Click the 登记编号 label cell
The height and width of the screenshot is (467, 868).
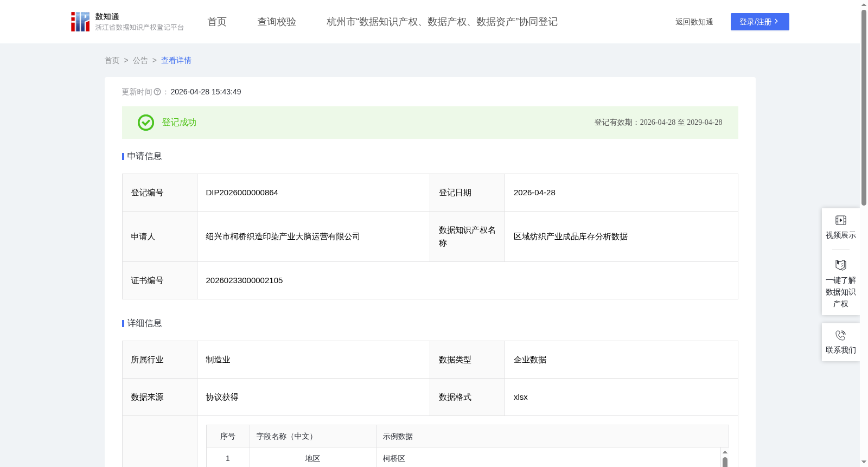(159, 193)
